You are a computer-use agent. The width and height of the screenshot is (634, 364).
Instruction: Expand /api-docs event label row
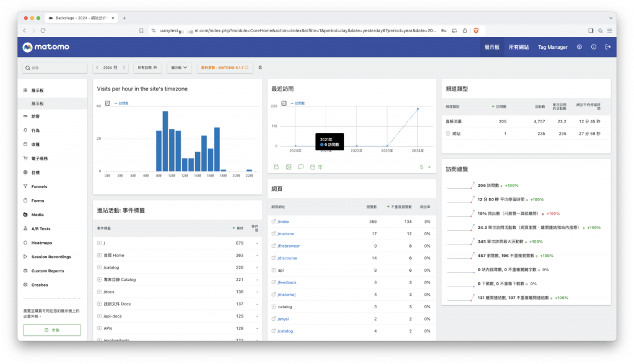(x=100, y=316)
